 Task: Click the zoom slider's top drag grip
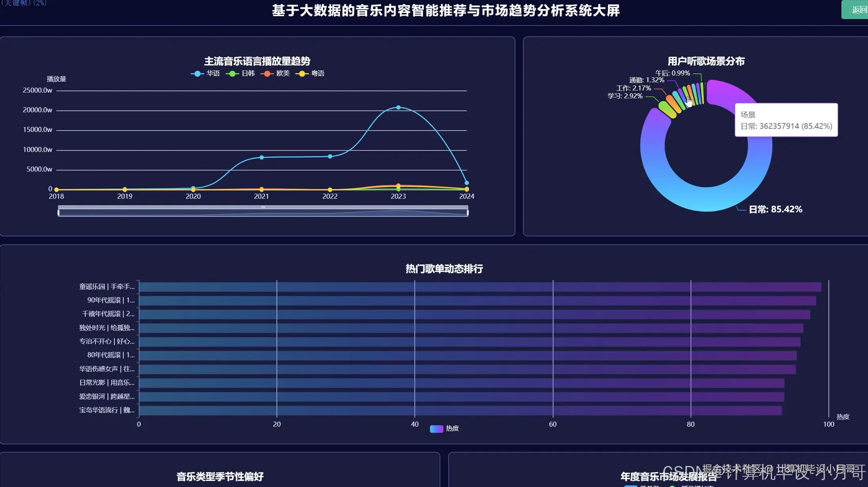pos(263,207)
